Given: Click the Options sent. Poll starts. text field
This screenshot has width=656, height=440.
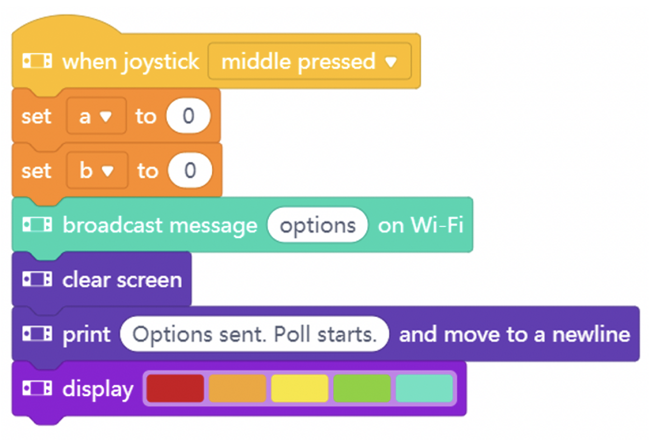Looking at the screenshot, I should click(x=254, y=334).
